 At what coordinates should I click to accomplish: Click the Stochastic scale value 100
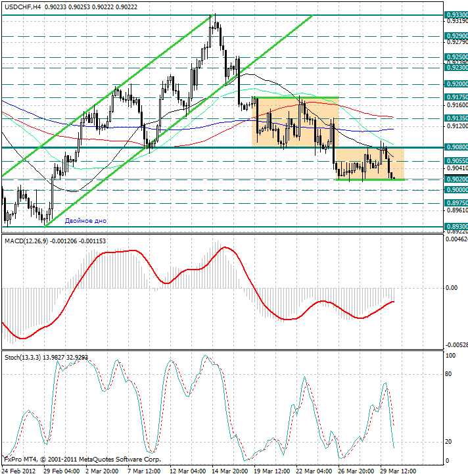click(x=450, y=356)
